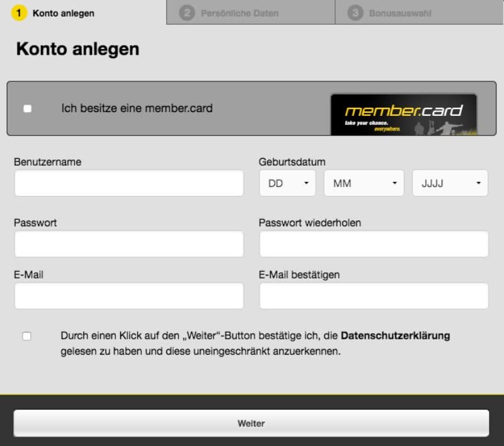Select the 'Konto anlegen' step tab
This screenshot has height=446, width=504.
click(83, 12)
